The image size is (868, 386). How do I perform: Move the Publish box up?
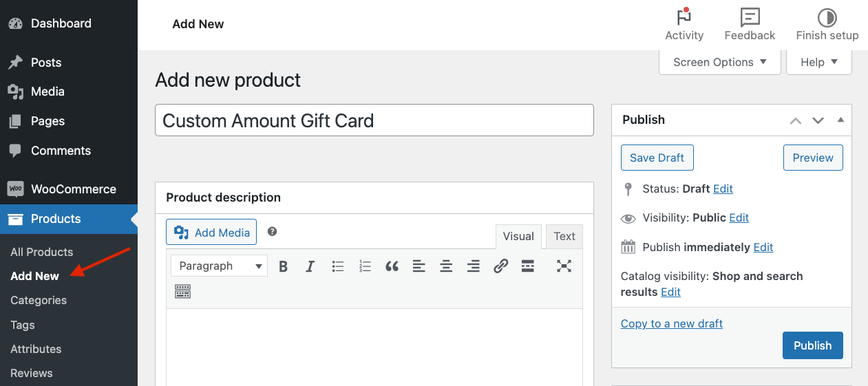796,120
